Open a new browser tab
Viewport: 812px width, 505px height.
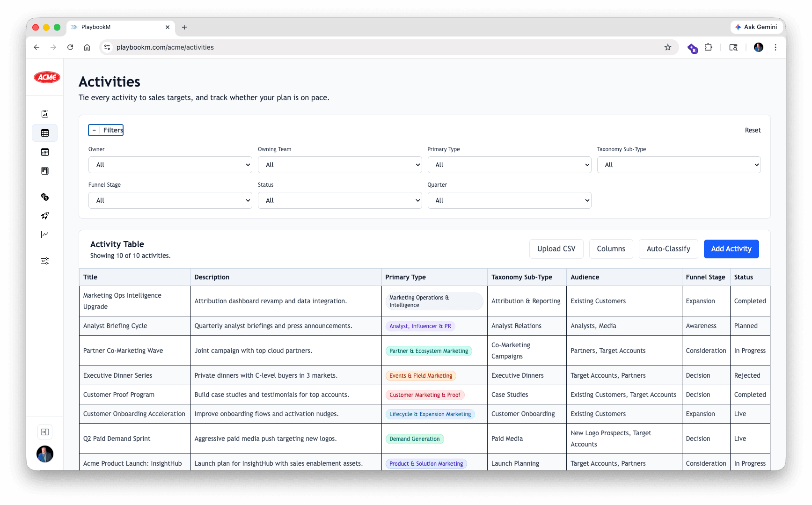pyautogui.click(x=184, y=28)
